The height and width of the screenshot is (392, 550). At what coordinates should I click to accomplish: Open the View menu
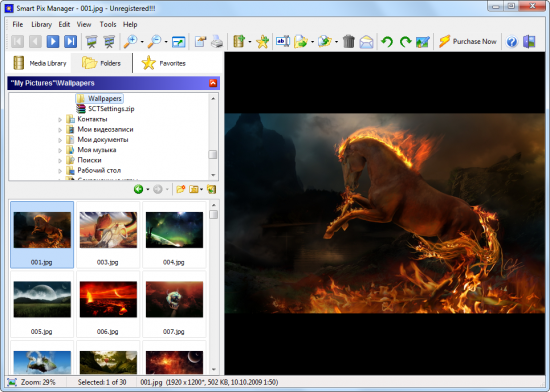point(84,25)
